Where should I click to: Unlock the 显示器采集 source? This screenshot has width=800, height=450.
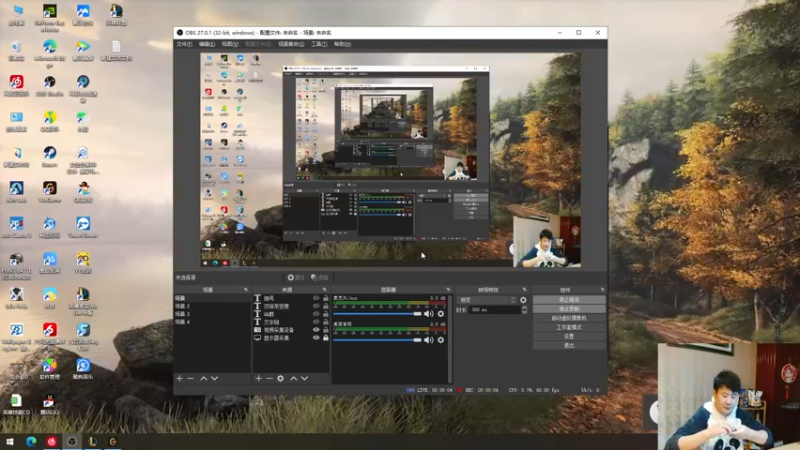[326, 338]
